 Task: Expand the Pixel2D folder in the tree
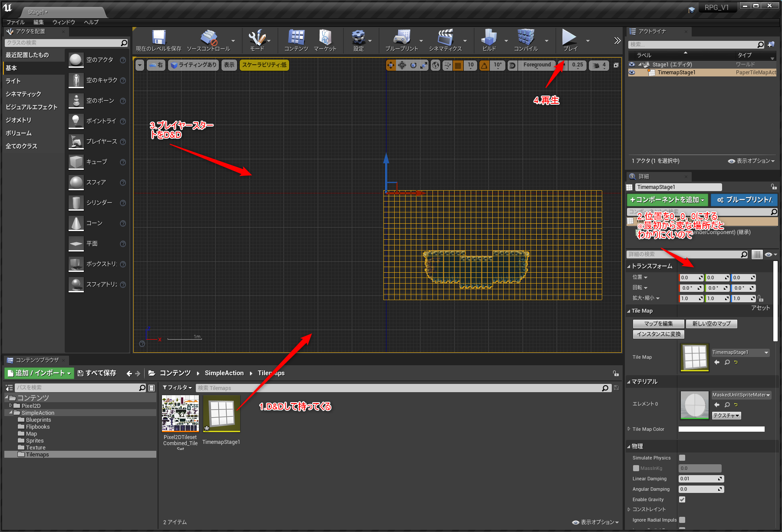(x=10, y=406)
